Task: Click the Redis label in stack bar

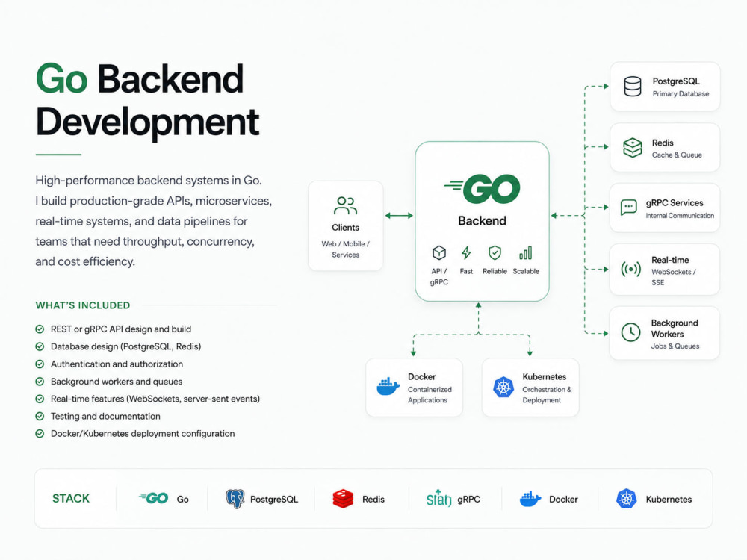Action: [373, 499]
